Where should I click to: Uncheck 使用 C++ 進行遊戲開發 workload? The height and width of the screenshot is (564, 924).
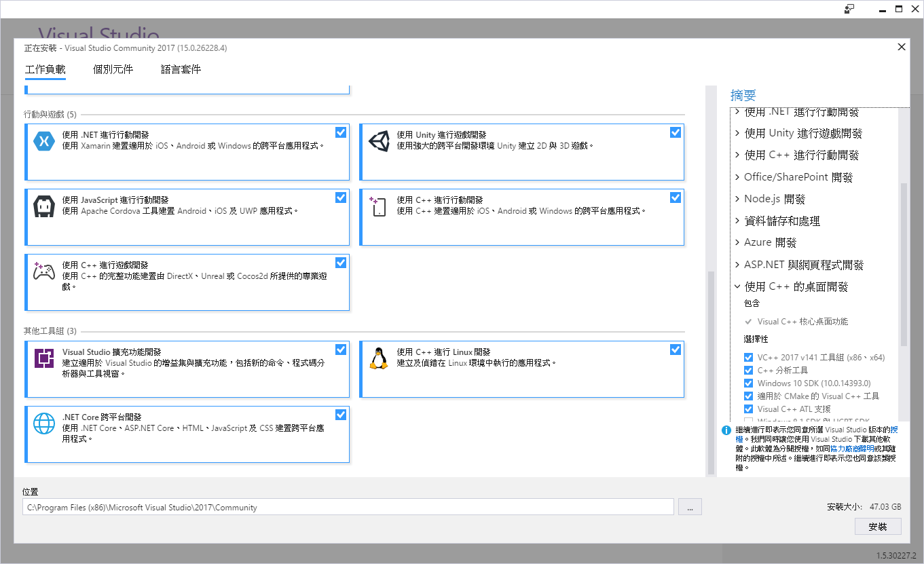point(341,263)
